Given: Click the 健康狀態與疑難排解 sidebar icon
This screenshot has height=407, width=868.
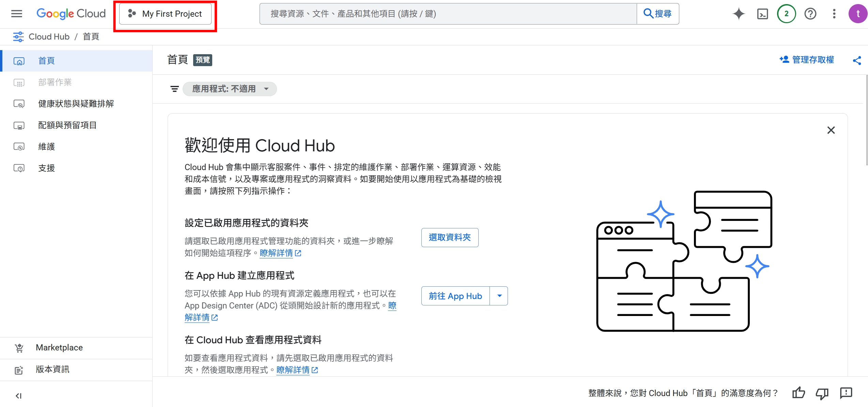Looking at the screenshot, I should 19,104.
